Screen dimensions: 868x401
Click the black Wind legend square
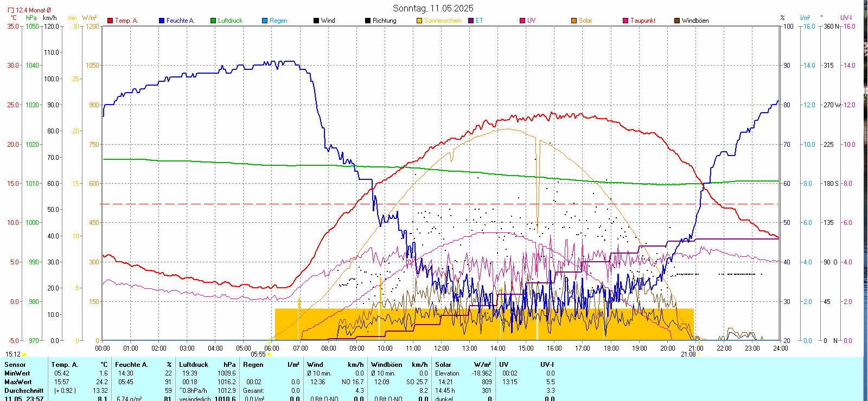(316, 21)
